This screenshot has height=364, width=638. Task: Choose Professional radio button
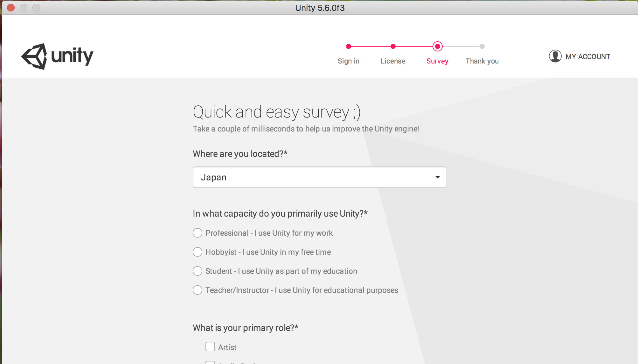click(x=198, y=233)
